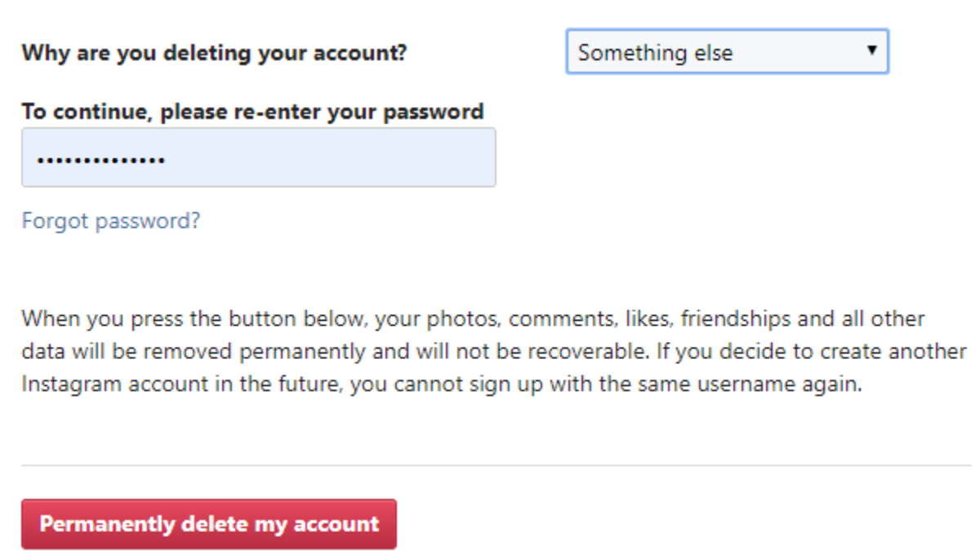Focus the password re-entry field
The height and width of the screenshot is (551, 980).
click(x=258, y=158)
